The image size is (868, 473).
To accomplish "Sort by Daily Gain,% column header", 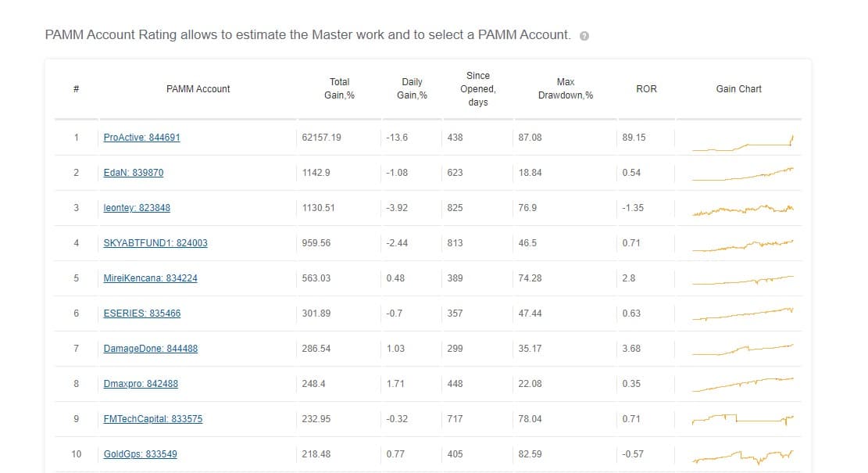I will click(x=412, y=88).
